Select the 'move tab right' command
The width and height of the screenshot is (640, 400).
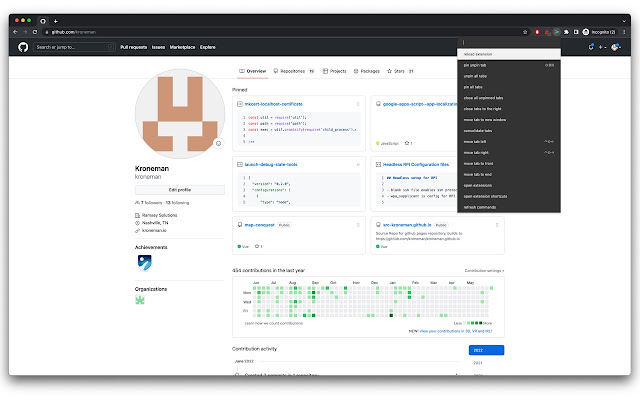pyautogui.click(x=509, y=153)
